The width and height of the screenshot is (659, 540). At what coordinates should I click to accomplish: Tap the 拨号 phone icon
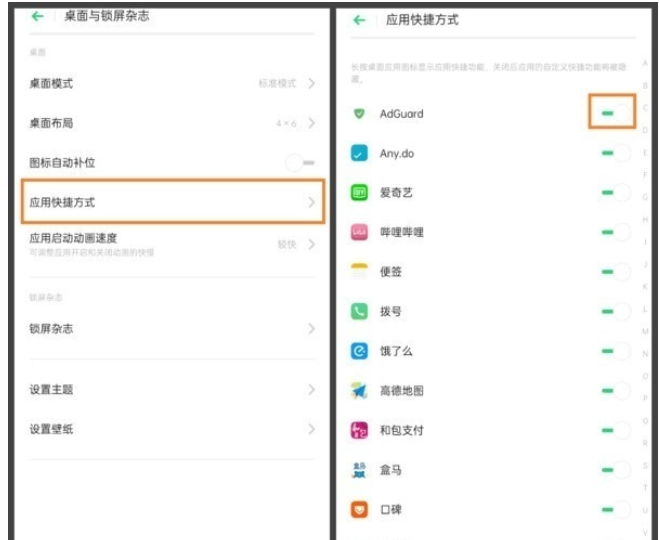click(360, 311)
